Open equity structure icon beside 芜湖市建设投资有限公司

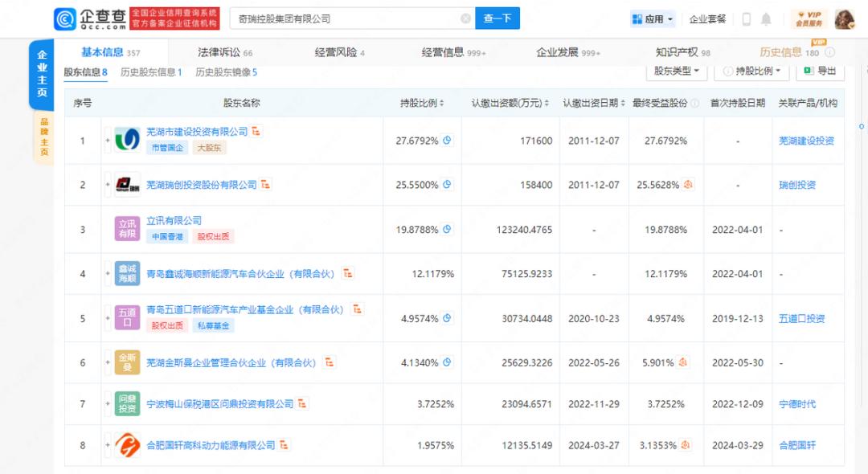pyautogui.click(x=256, y=131)
